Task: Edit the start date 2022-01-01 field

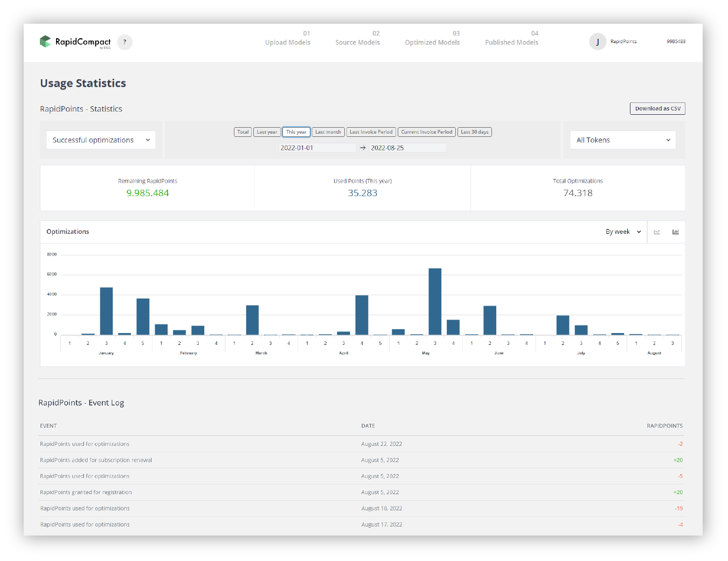Action: click(317, 148)
